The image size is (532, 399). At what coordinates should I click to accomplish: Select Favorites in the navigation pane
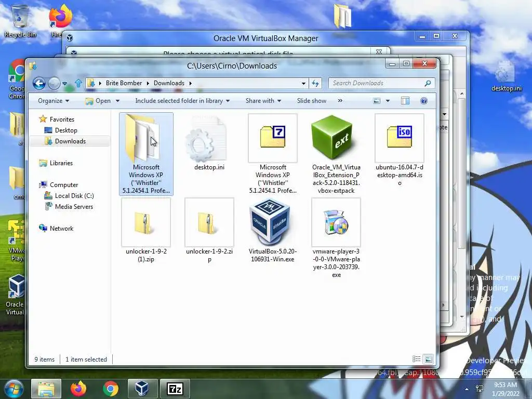(x=62, y=119)
